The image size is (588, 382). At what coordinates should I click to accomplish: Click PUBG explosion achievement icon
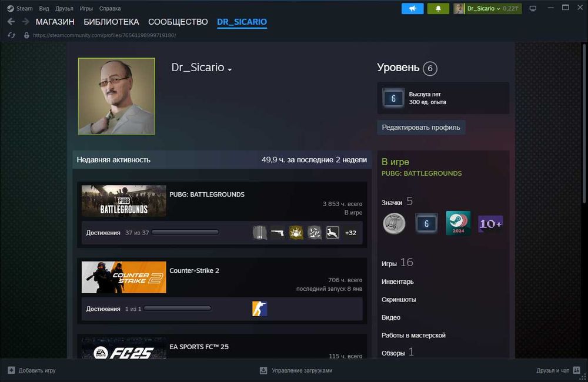pyautogui.click(x=296, y=232)
